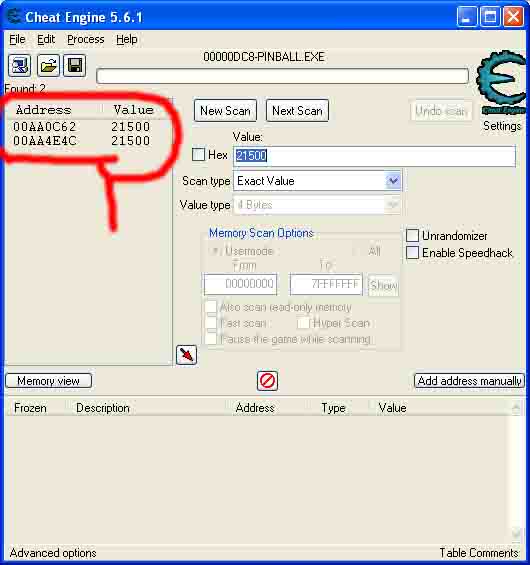Open the Process menu

(x=85, y=39)
